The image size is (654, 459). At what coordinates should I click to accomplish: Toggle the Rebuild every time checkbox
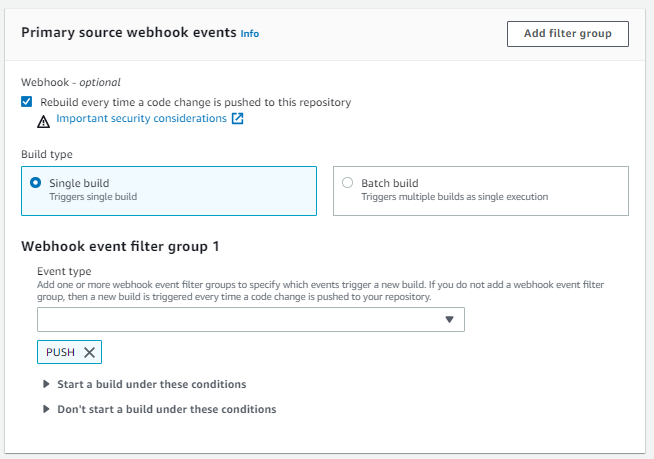[27, 102]
